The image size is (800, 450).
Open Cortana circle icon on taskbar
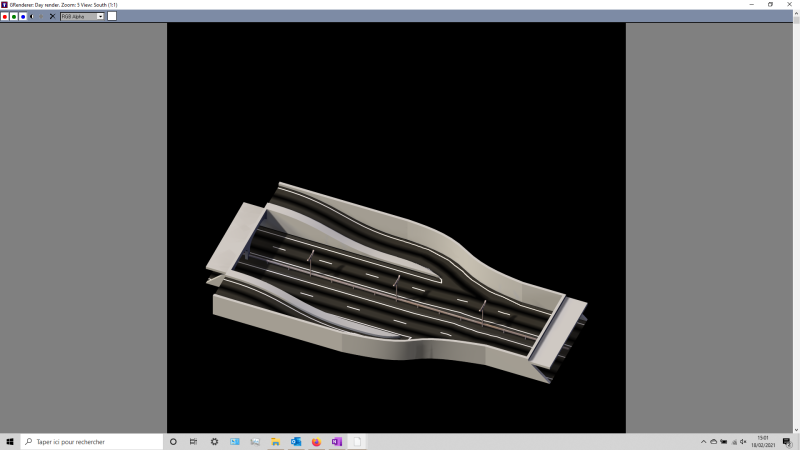point(173,442)
